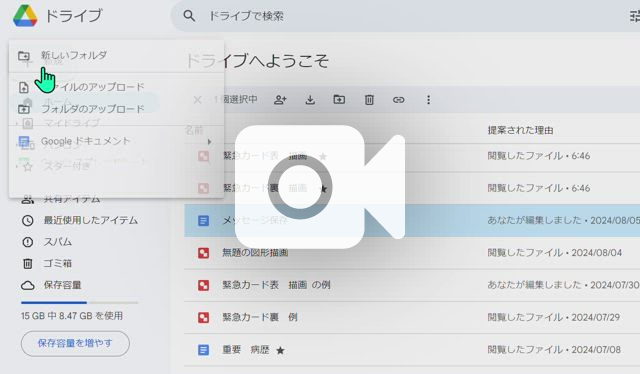Click 閲覧したファイル • 2024/07/08 cell
This screenshot has width=640, height=374.
pos(554,350)
